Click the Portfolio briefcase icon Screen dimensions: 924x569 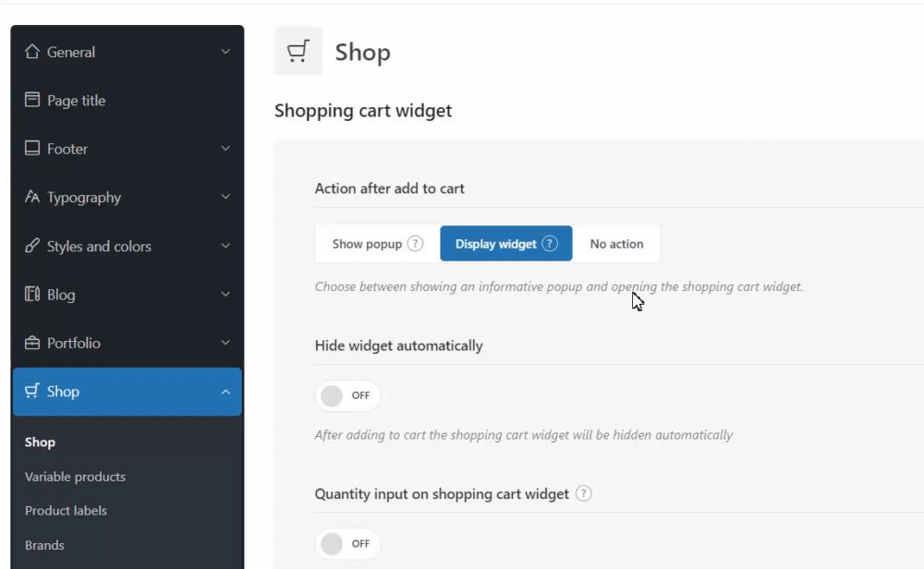[x=32, y=343]
